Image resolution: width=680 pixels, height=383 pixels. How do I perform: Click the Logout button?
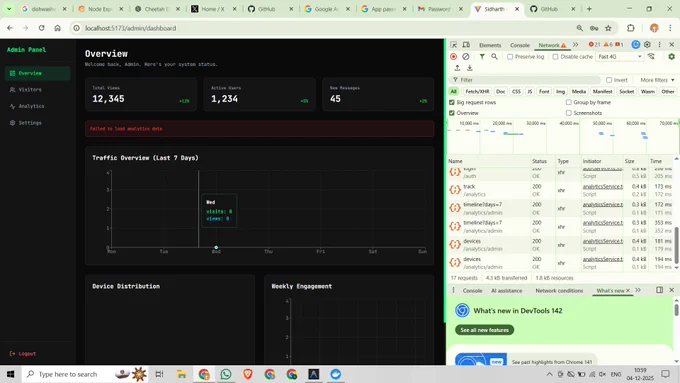coord(23,354)
